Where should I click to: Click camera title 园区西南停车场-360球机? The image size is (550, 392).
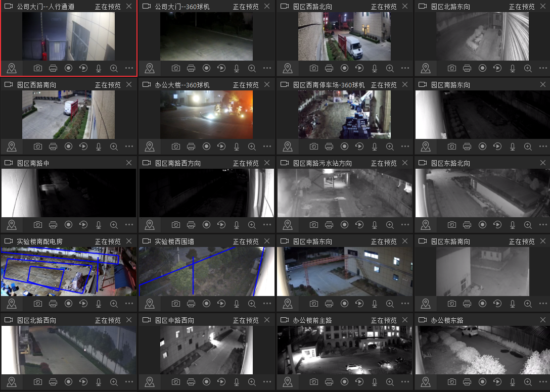point(329,85)
